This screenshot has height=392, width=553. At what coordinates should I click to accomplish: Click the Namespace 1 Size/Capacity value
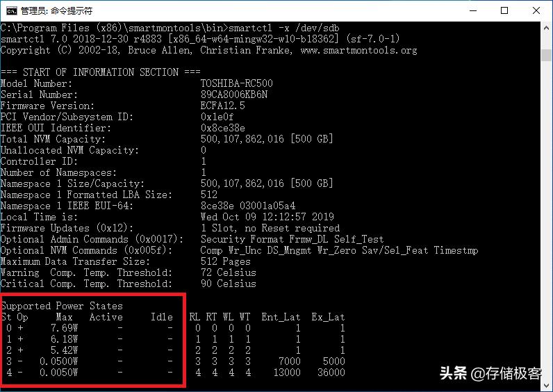[267, 183]
